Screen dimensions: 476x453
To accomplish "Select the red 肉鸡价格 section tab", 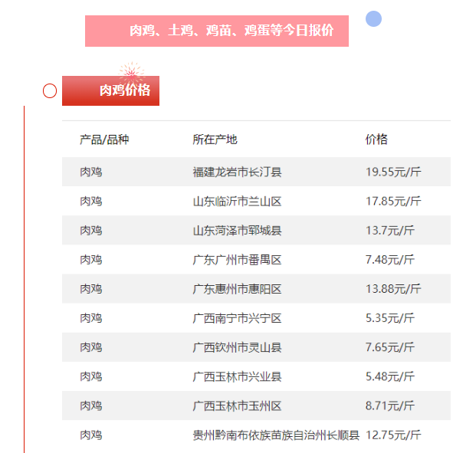I will 111,91.
